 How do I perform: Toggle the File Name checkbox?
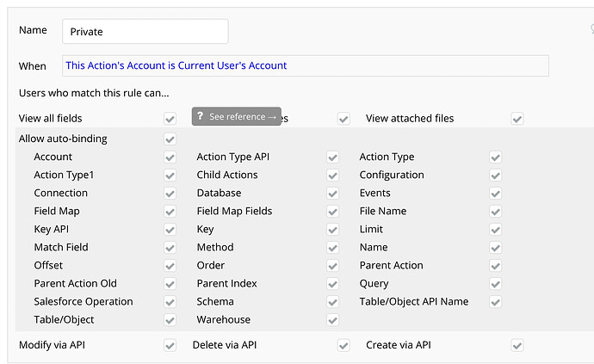[496, 212]
